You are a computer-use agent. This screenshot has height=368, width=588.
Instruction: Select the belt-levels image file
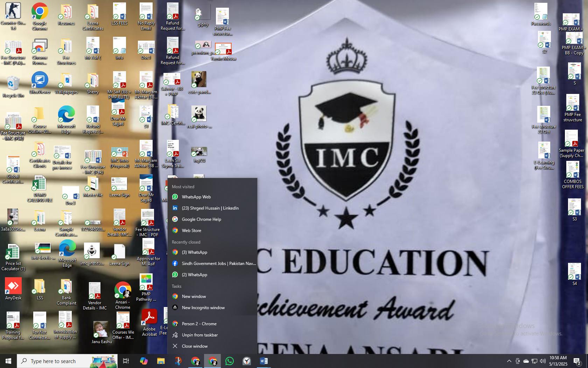pyautogui.click(x=43, y=251)
